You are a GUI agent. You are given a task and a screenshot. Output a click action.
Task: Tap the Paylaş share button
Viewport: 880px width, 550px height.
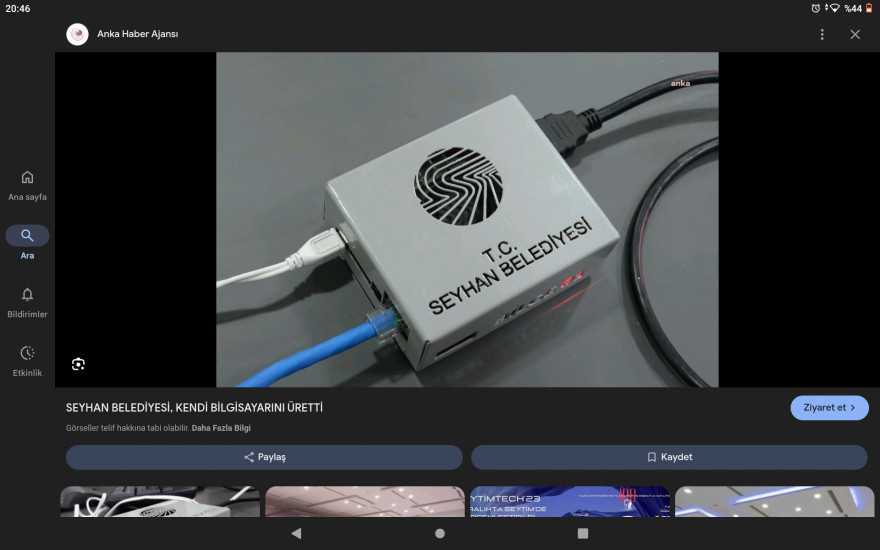tap(264, 457)
